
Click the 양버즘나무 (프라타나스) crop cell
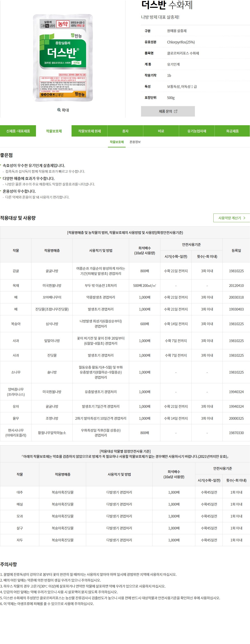tap(16, 392)
